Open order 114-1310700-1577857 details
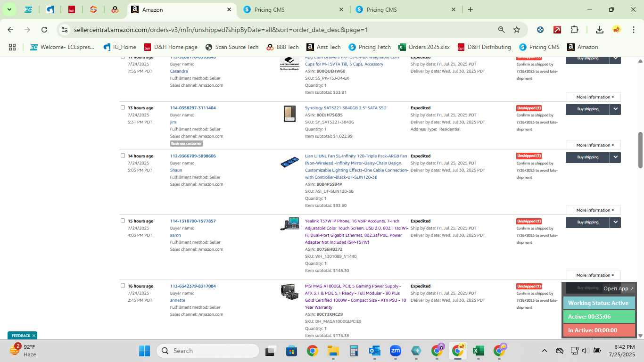 [193, 221]
